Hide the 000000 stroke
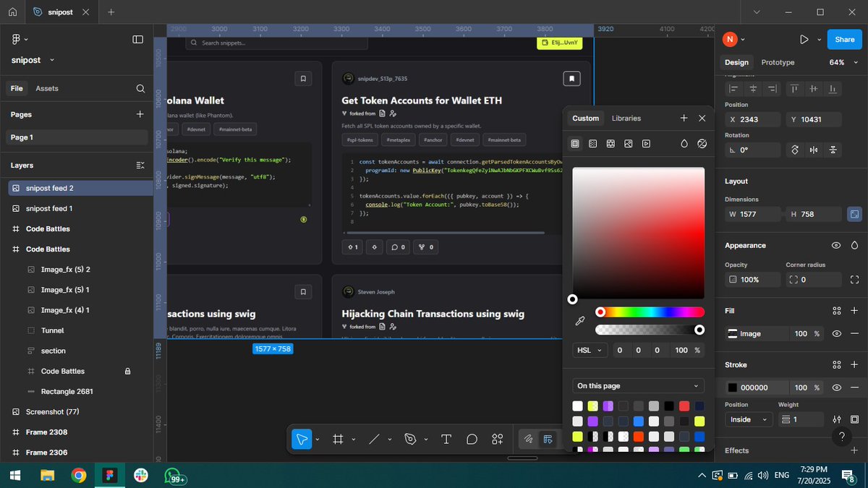 836,388
